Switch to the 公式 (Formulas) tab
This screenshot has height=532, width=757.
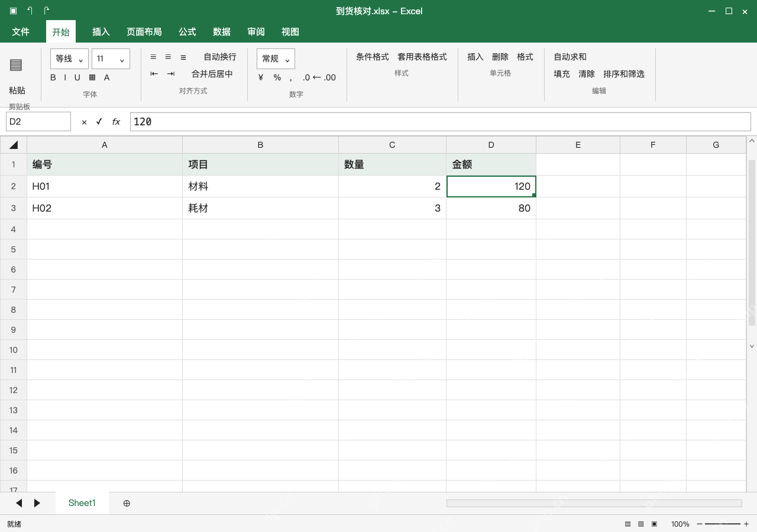[187, 32]
